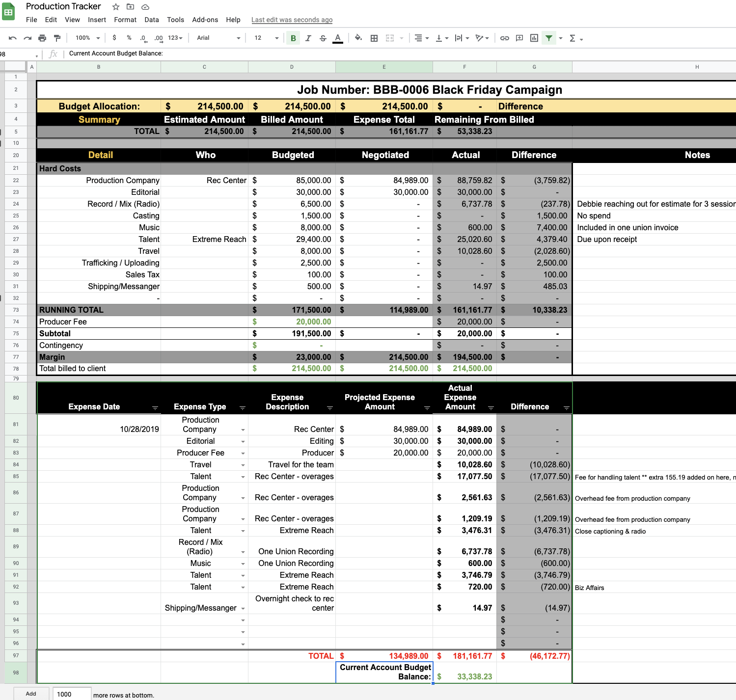The image size is (736, 700).
Task: Increase decimal places
Action: click(x=159, y=38)
